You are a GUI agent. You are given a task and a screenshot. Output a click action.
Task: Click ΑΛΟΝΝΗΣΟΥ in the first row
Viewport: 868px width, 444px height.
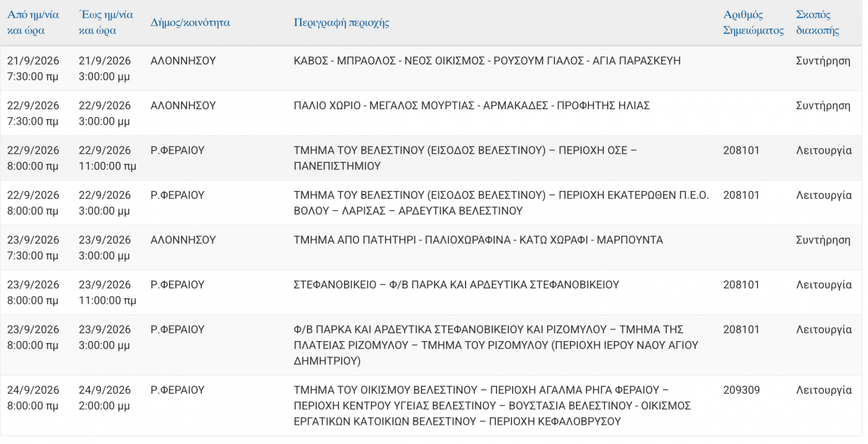click(183, 61)
